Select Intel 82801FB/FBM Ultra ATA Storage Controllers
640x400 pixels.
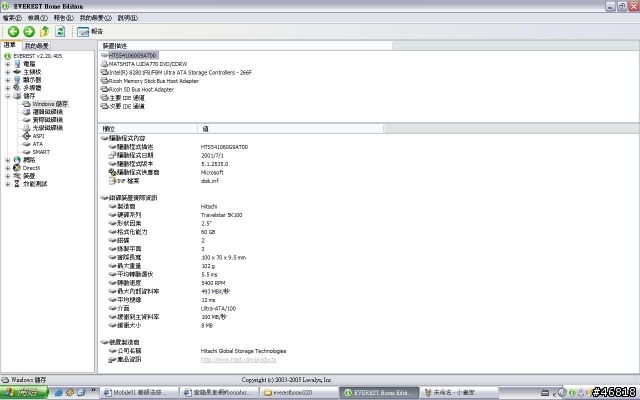coord(180,73)
